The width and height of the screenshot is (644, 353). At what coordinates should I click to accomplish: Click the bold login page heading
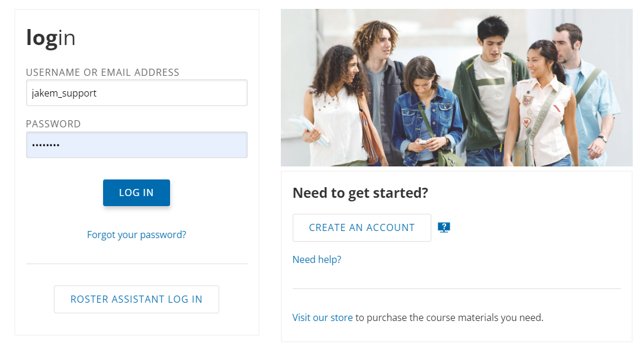pyautogui.click(x=50, y=37)
